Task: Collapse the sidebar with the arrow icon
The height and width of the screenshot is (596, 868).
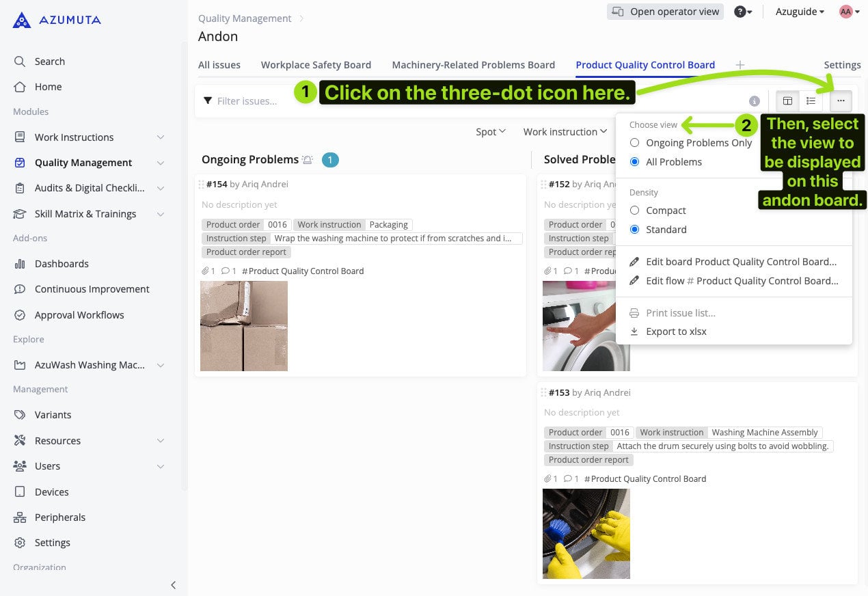Action: point(173,584)
